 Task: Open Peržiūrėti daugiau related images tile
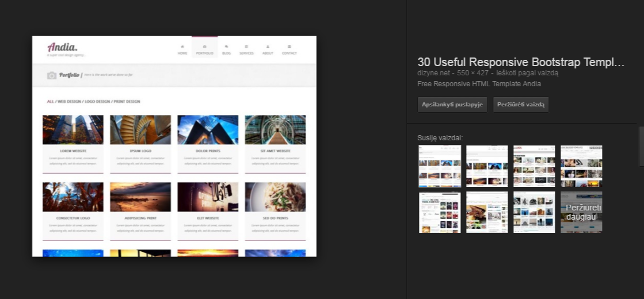pyautogui.click(x=582, y=212)
